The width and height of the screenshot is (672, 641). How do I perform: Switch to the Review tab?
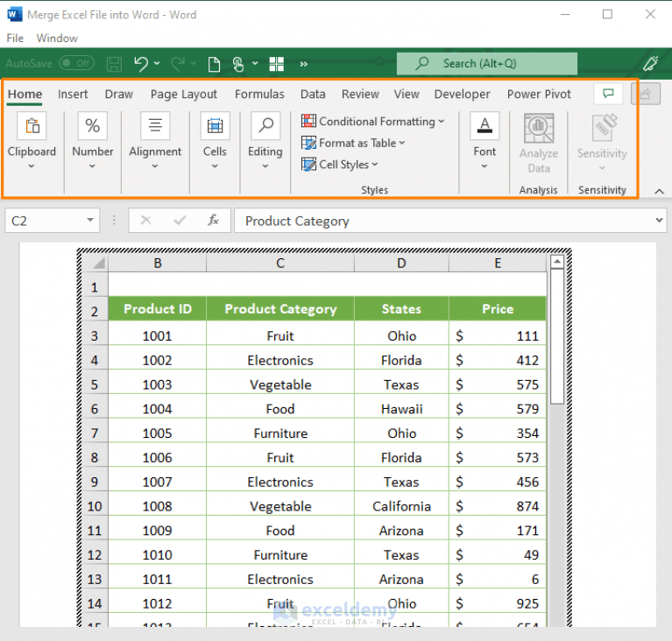click(x=360, y=95)
